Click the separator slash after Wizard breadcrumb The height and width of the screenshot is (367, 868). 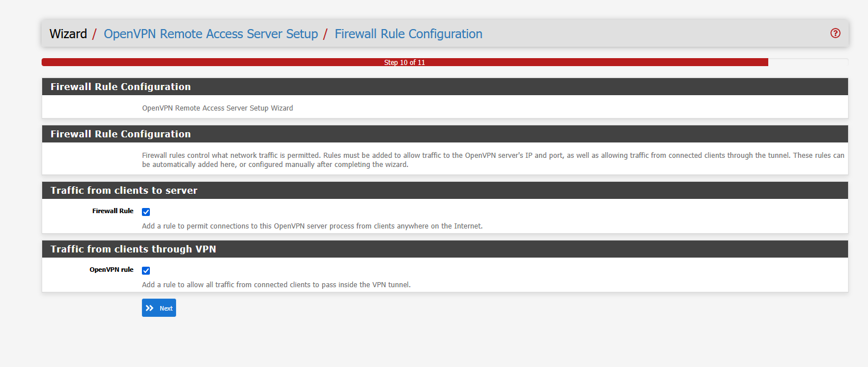click(93, 34)
